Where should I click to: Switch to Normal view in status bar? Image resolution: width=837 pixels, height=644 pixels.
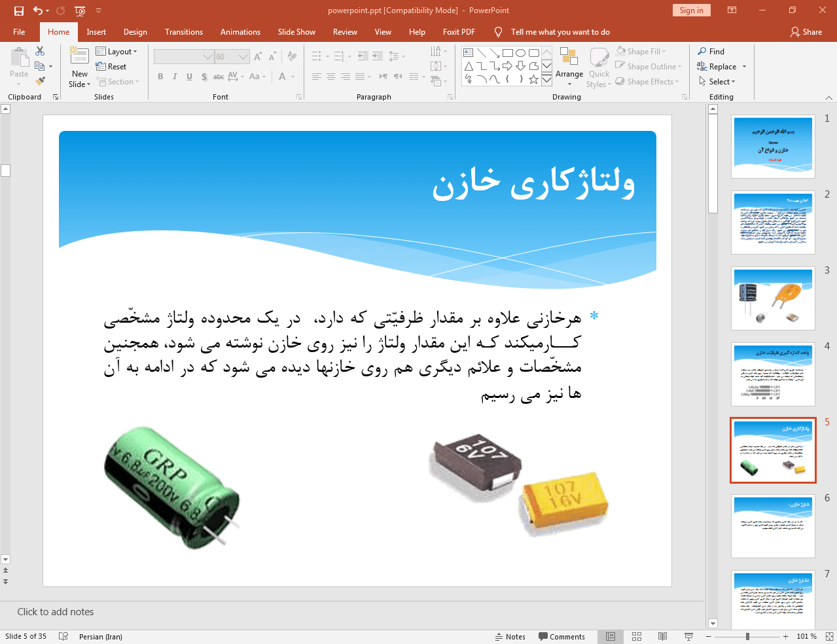(x=610, y=636)
